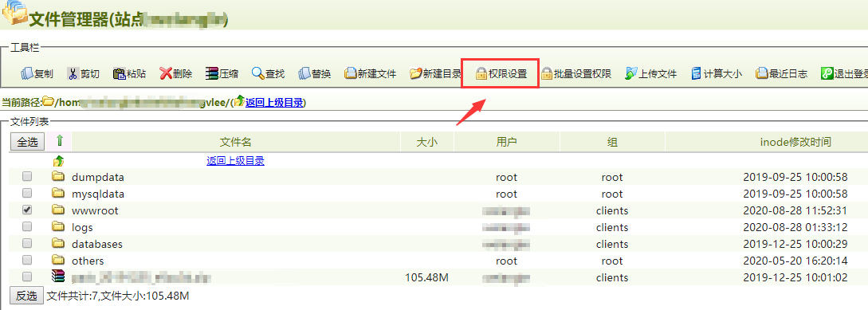Follow the 返回上级目录 link in file list
The height and width of the screenshot is (310, 868).
(x=235, y=161)
